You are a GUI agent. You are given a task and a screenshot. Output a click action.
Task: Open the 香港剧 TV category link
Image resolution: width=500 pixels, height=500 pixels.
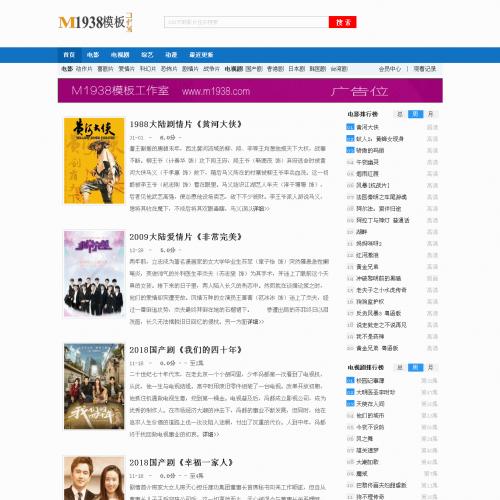[x=275, y=69]
